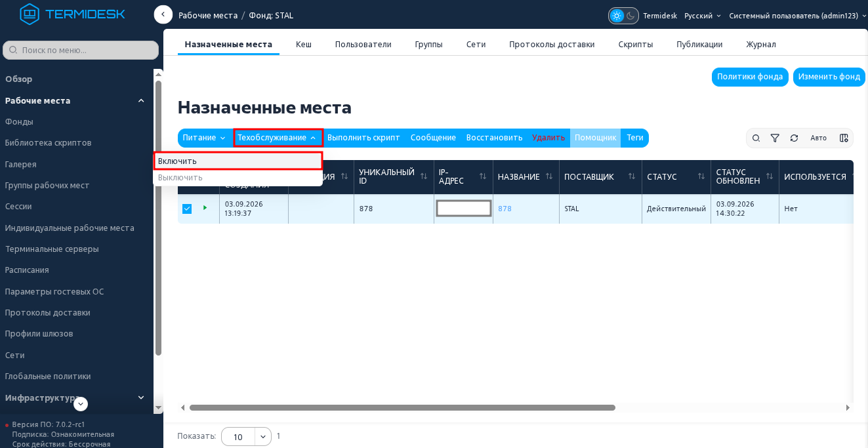
Task: Sort by the IP-адрес column arrows
Action: 484,176
